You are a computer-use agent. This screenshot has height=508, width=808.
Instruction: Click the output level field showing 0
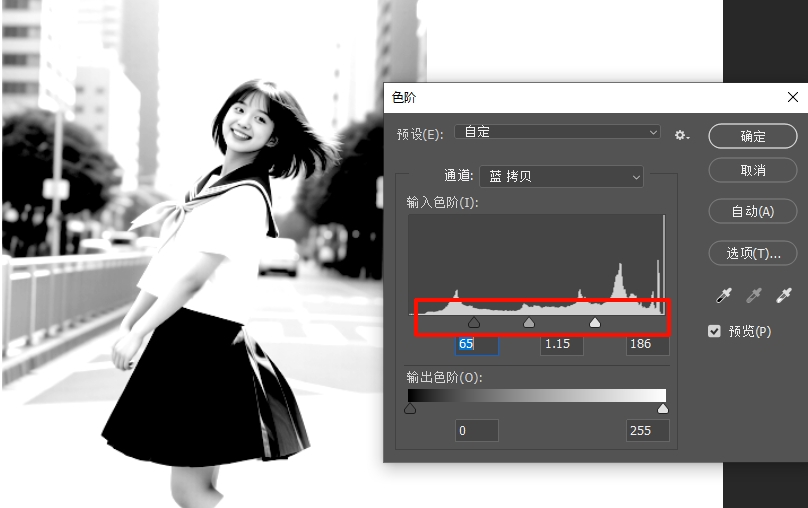tap(477, 431)
